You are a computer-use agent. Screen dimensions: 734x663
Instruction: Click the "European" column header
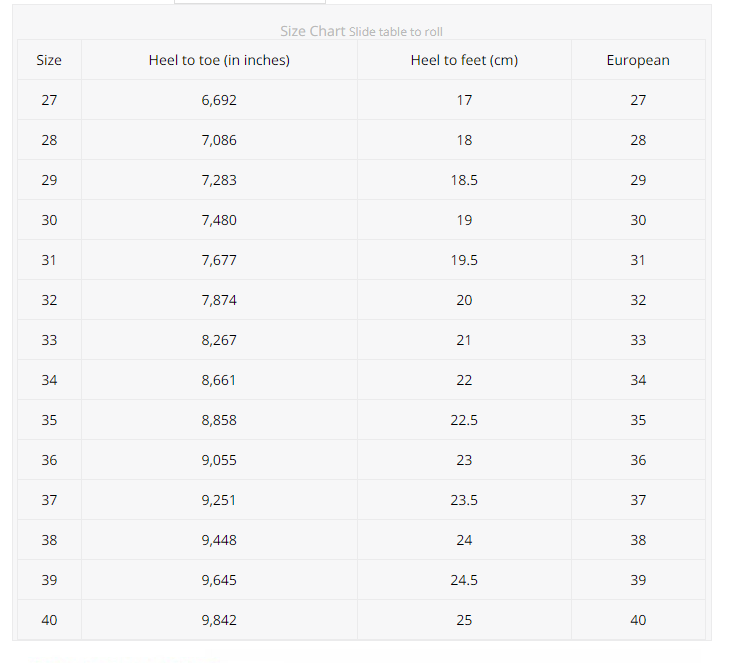tap(638, 60)
